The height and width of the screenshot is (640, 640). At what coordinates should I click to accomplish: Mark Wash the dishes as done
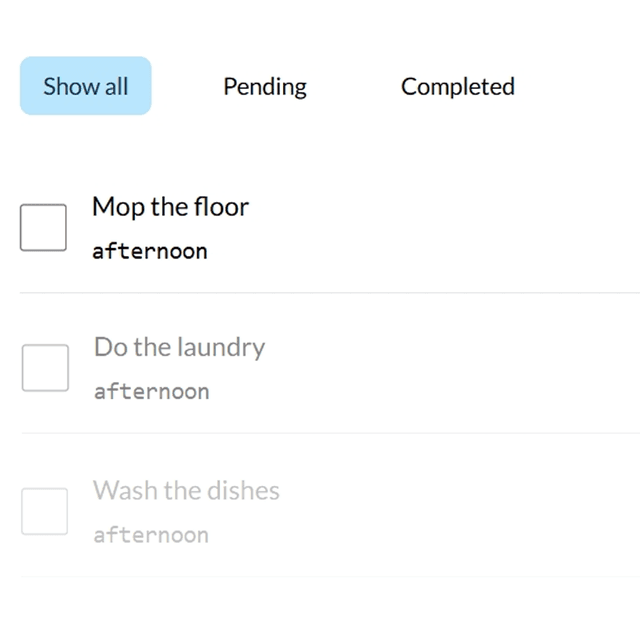[x=44, y=511]
